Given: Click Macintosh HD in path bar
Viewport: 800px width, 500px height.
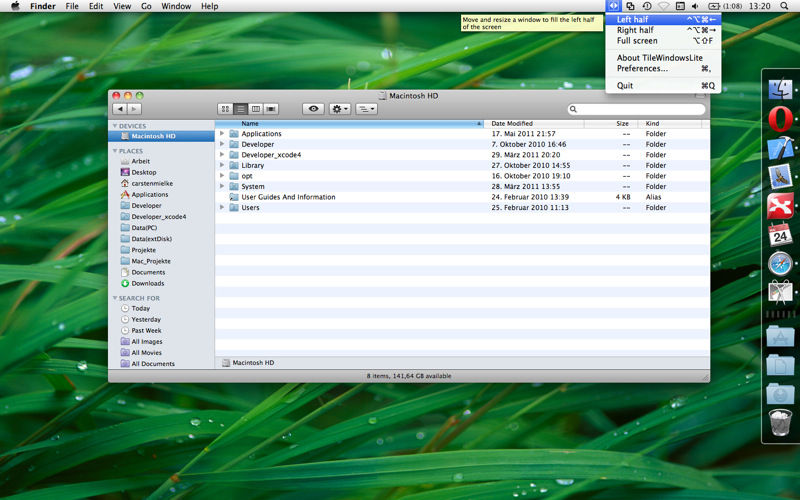Looking at the screenshot, I should (x=248, y=363).
